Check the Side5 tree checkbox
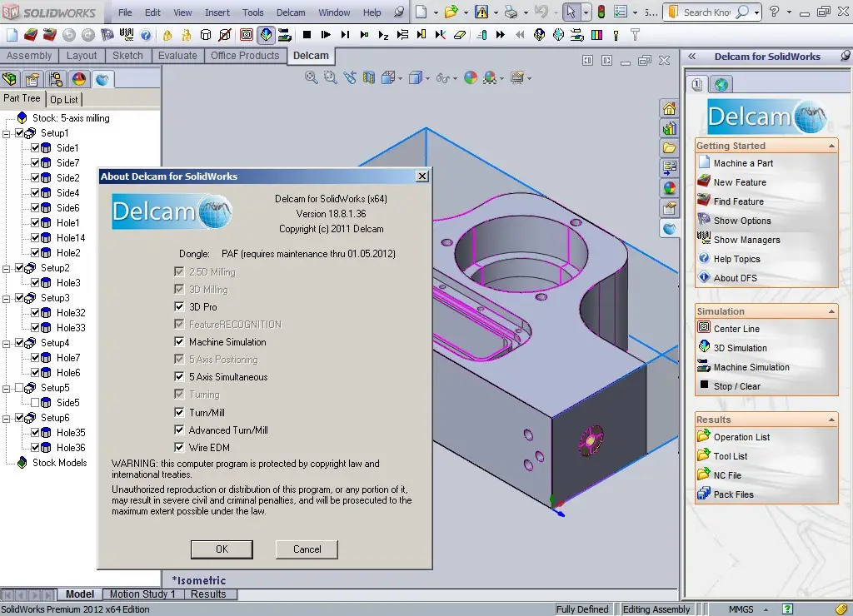The height and width of the screenshot is (616, 853). coord(35,403)
